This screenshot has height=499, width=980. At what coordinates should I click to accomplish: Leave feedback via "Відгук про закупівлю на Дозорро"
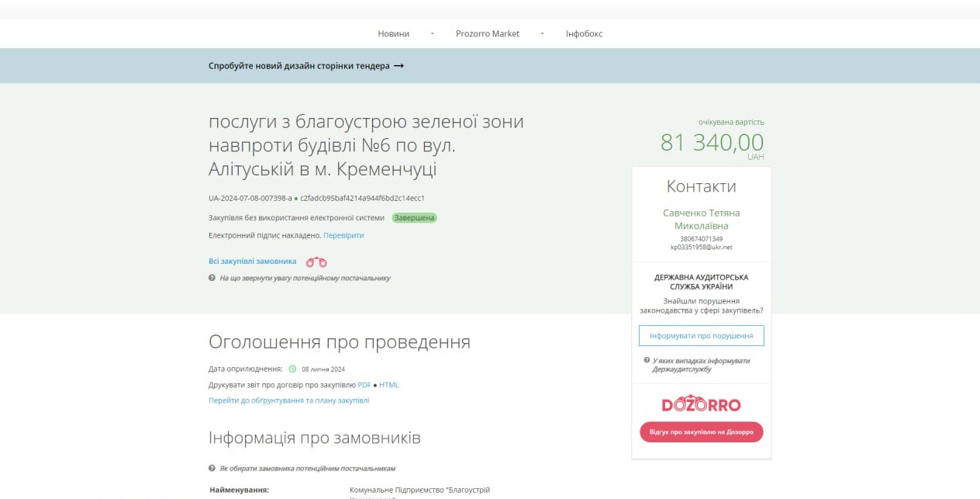[x=701, y=431]
